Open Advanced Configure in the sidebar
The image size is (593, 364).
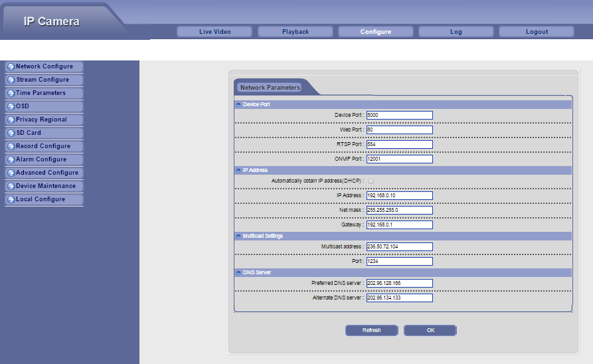tap(44, 173)
